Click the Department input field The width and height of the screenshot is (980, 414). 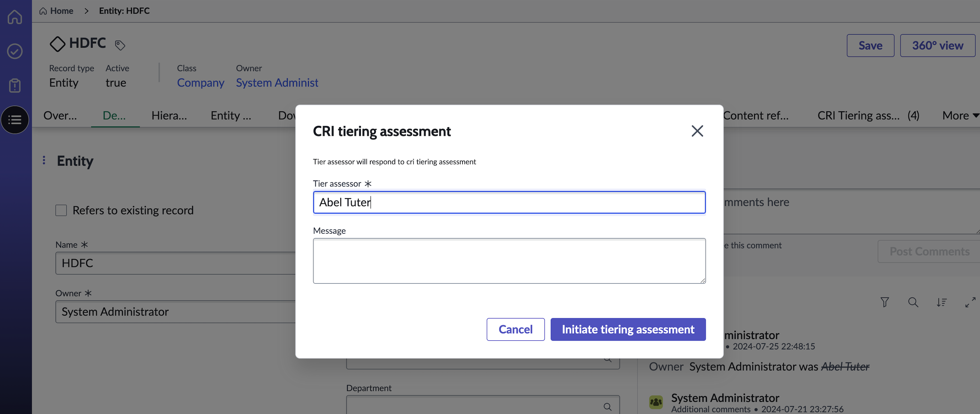[x=483, y=404]
